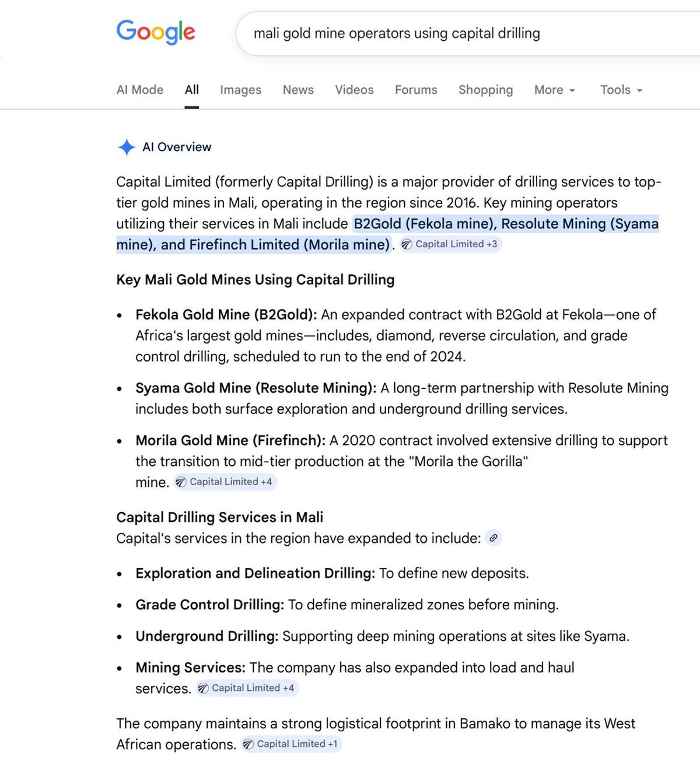Select the All results tab
The width and height of the screenshot is (700, 765).
click(192, 90)
